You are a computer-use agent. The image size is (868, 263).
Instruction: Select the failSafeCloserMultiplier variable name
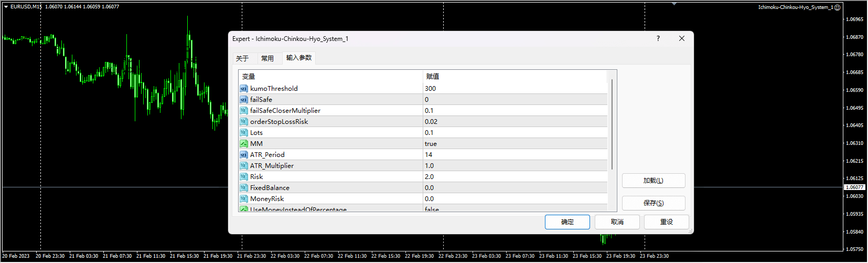point(285,111)
